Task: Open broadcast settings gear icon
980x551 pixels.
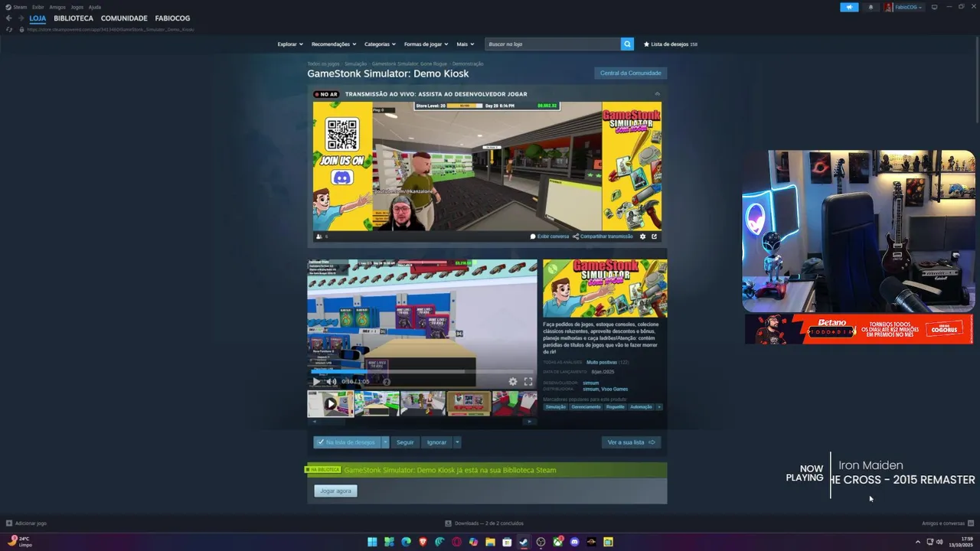Action: pyautogui.click(x=642, y=236)
